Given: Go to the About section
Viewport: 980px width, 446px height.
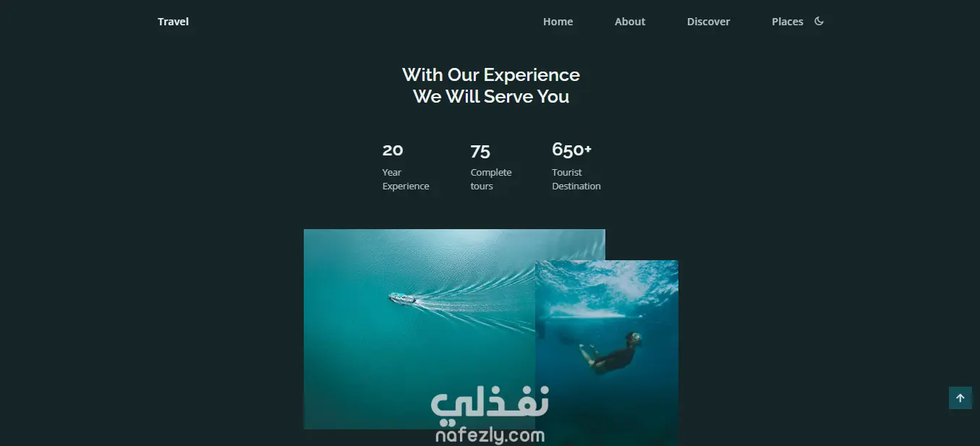Looking at the screenshot, I should tap(630, 22).
